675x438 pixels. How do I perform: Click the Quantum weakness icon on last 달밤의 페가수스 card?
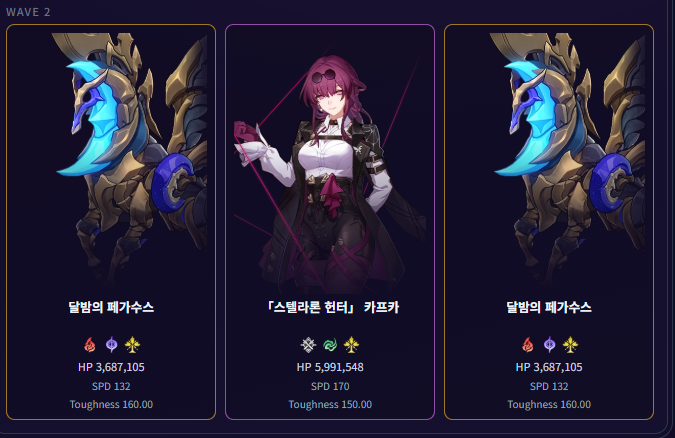[x=549, y=345]
